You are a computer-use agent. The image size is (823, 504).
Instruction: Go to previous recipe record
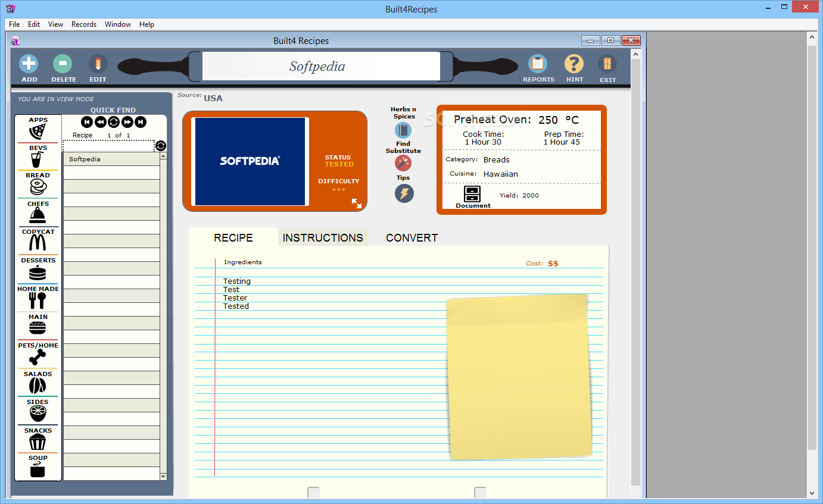point(100,122)
